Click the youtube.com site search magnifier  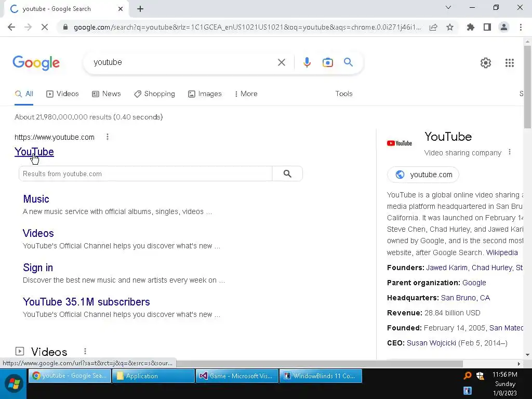coord(287,174)
